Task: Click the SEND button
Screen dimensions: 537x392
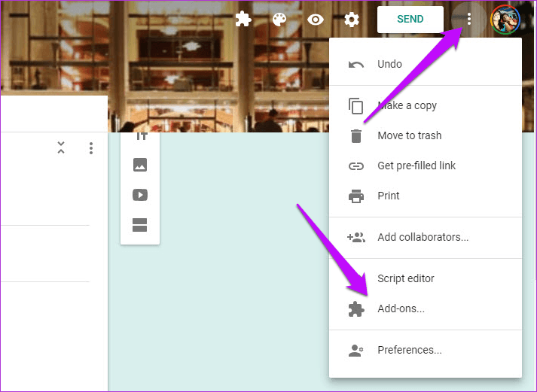Action: 410,19
